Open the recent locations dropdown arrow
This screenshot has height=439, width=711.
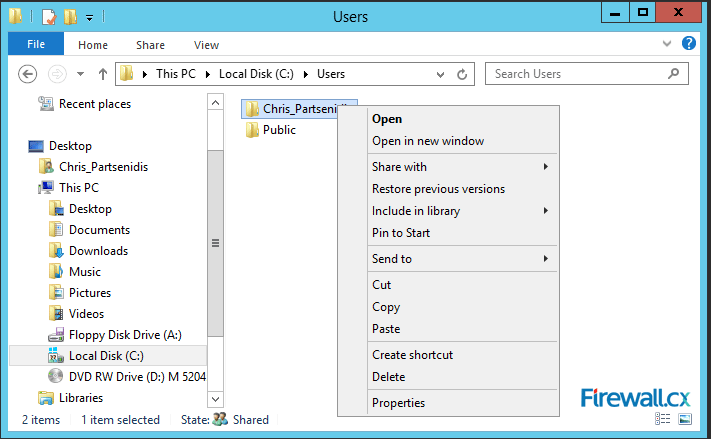(80, 73)
